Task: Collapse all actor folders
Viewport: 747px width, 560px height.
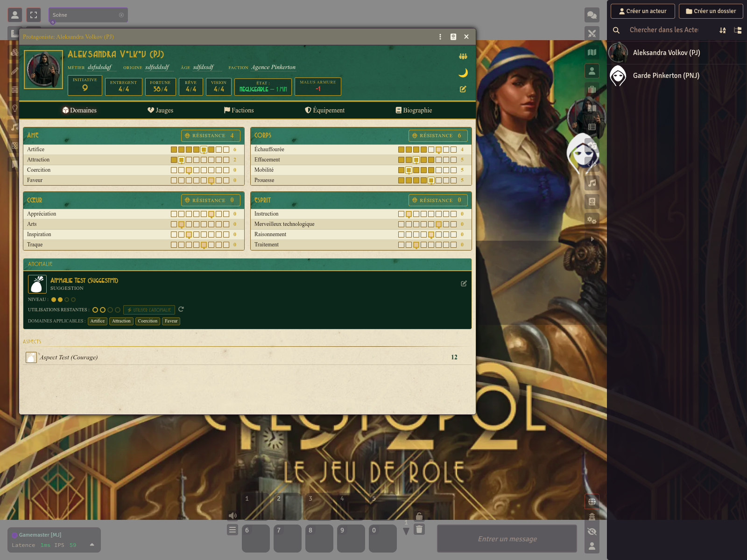Action: click(x=738, y=30)
